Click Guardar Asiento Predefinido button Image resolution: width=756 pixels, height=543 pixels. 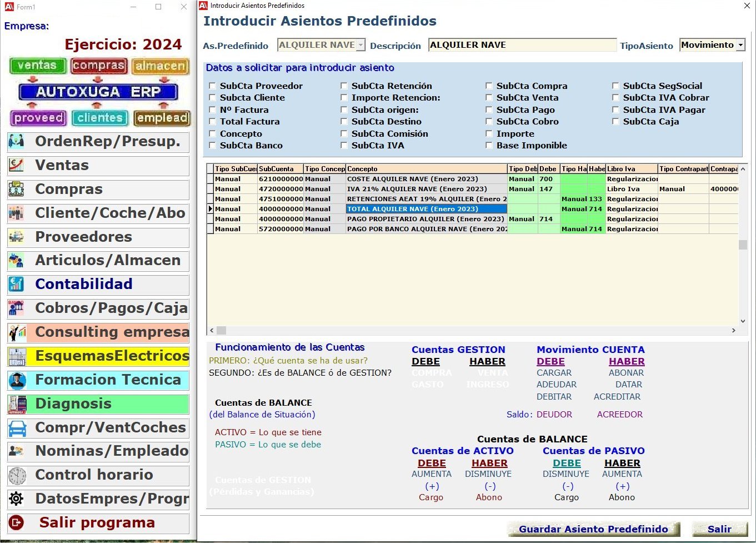click(x=593, y=529)
